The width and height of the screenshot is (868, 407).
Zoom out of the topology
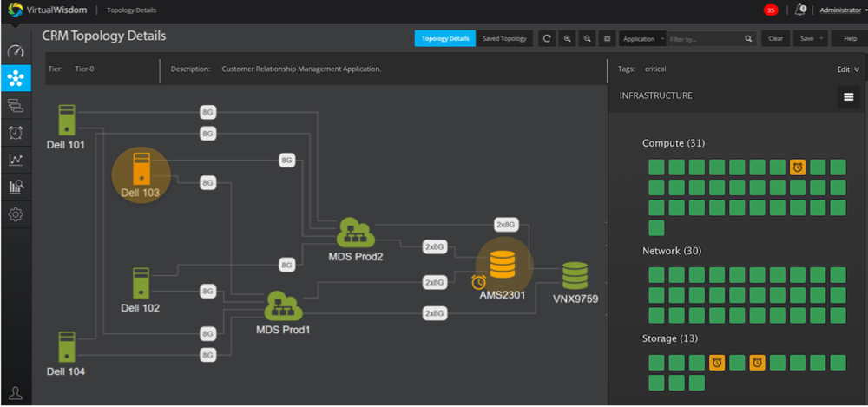587,39
